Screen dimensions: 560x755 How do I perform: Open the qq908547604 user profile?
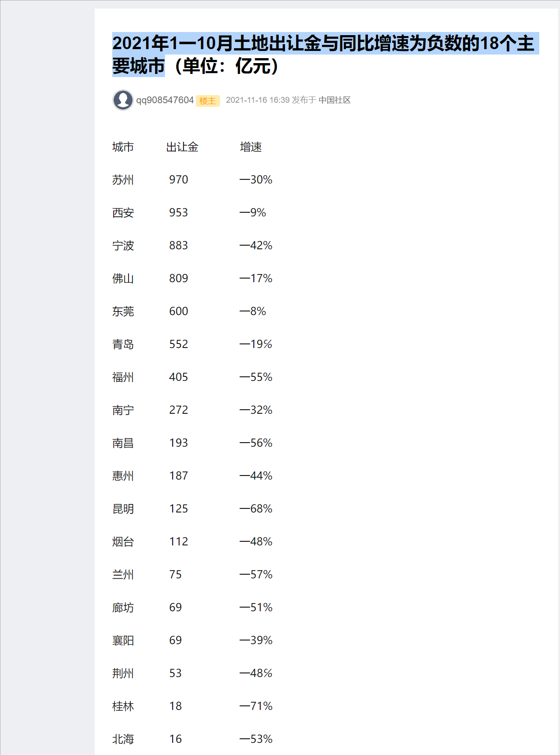(x=165, y=100)
